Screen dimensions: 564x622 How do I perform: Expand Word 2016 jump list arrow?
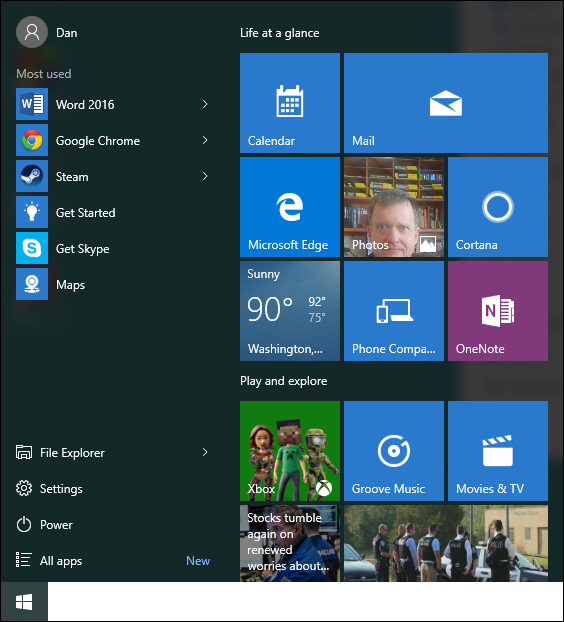point(205,104)
